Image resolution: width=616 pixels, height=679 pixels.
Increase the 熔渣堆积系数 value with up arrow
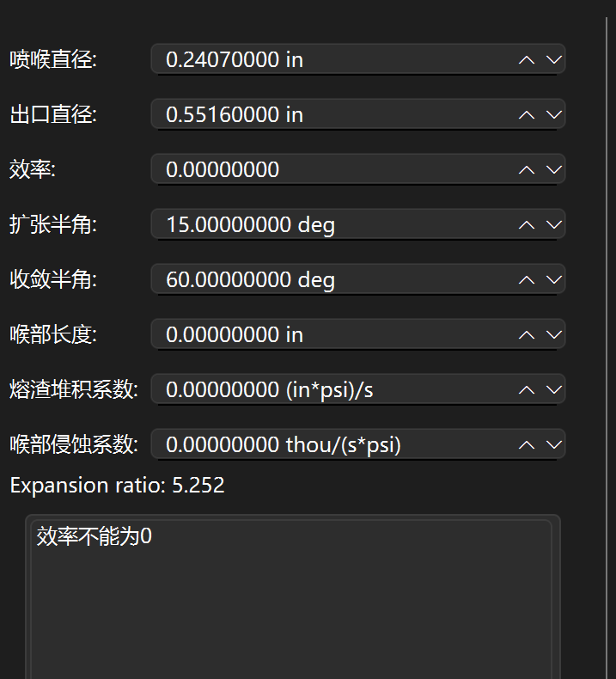pyautogui.click(x=527, y=389)
